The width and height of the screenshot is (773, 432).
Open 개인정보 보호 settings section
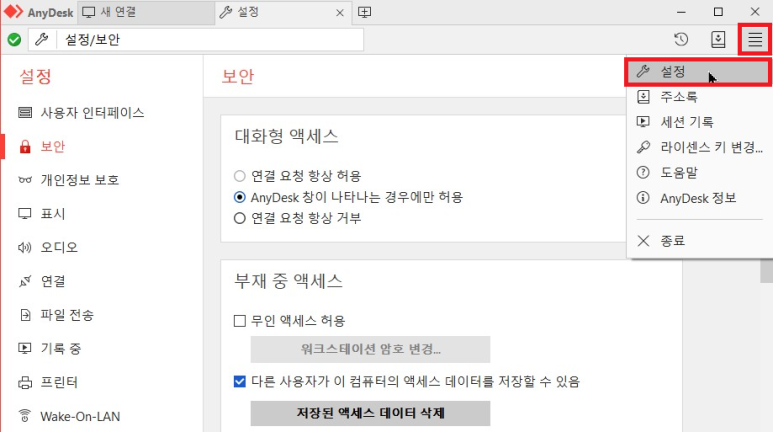[x=80, y=180]
